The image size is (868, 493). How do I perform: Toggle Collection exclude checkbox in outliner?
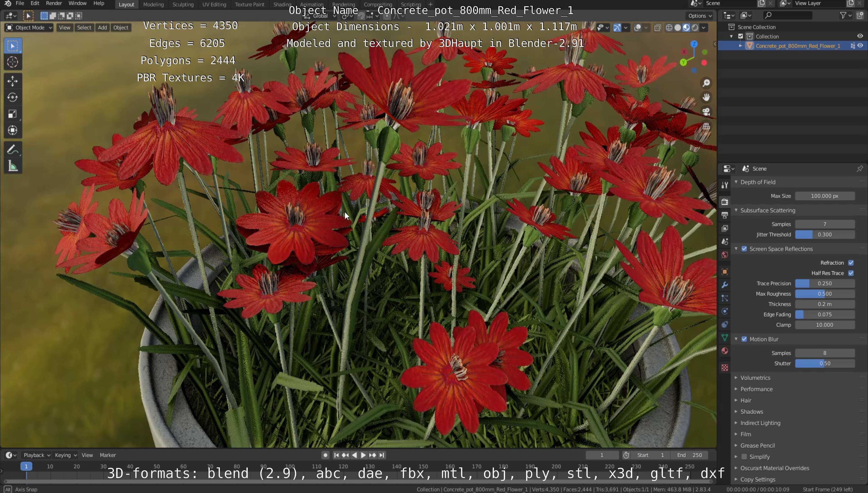tap(741, 36)
